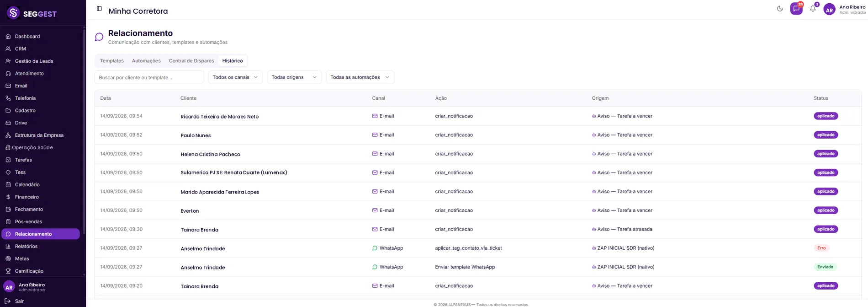Click the Minha Corretora title
The width and height of the screenshot is (868, 307).
(138, 11)
